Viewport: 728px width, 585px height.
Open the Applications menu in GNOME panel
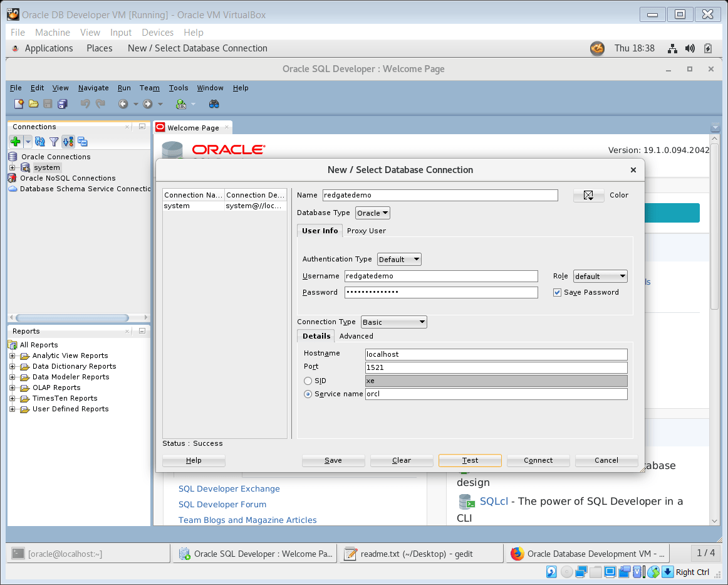click(49, 48)
